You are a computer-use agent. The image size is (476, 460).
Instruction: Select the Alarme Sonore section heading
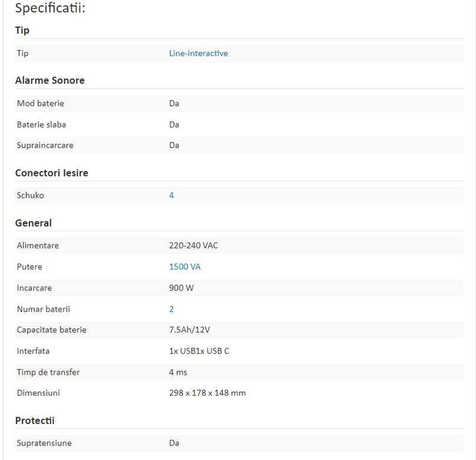coord(50,80)
